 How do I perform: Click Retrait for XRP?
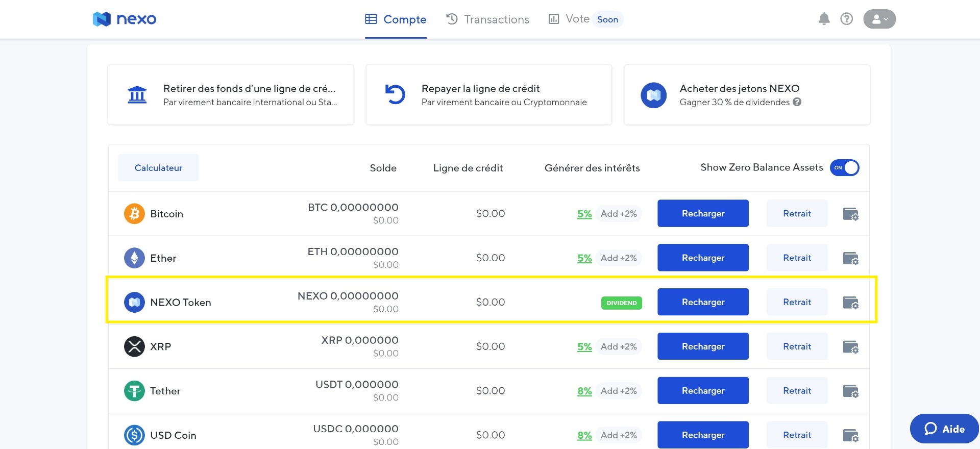point(797,346)
